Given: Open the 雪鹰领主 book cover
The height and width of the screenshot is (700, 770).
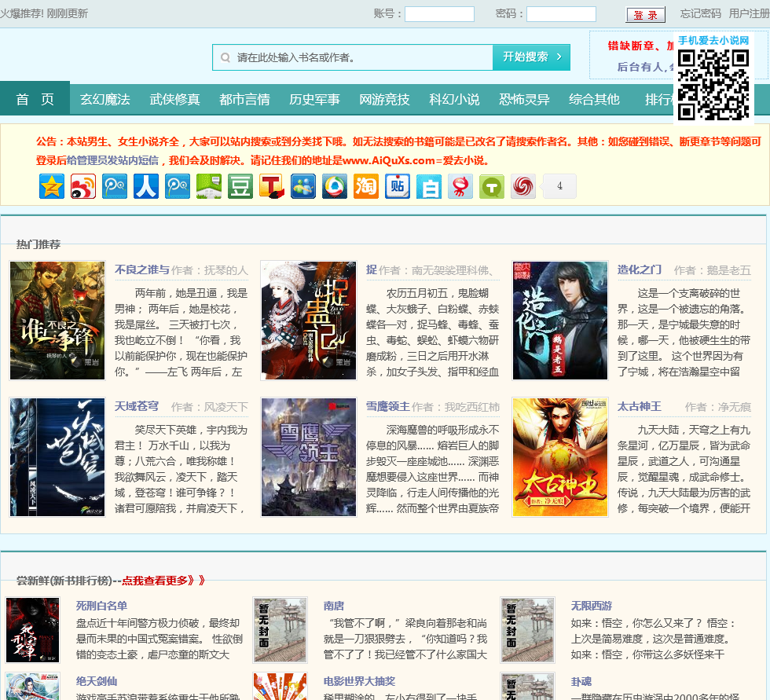Looking at the screenshot, I should click(x=309, y=457).
